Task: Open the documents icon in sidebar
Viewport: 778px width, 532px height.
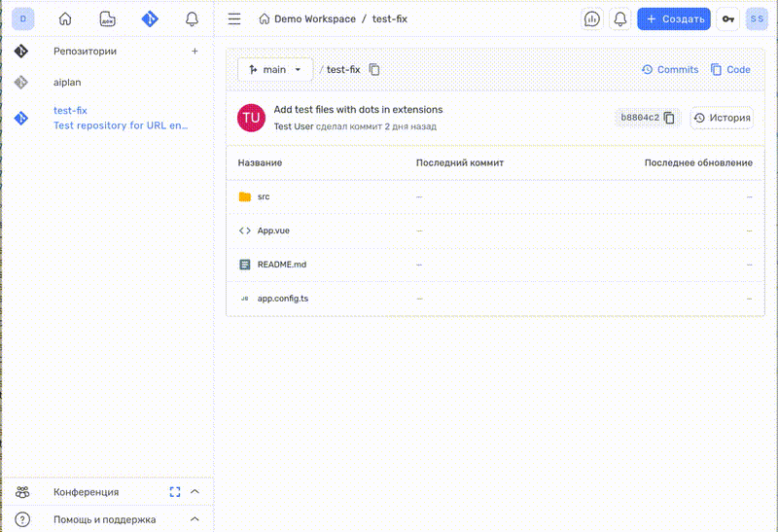Action: [107, 18]
